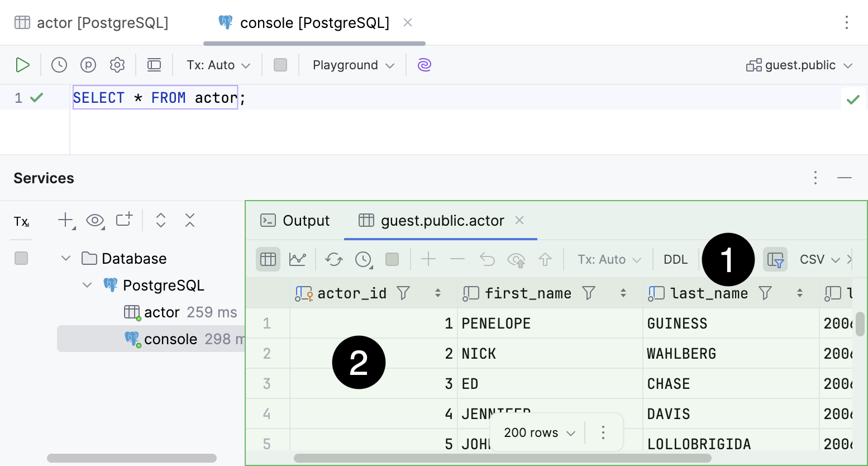This screenshot has width=868, height=466.
Task: Collapse the PostgreSQL node in Services
Action: [87, 285]
